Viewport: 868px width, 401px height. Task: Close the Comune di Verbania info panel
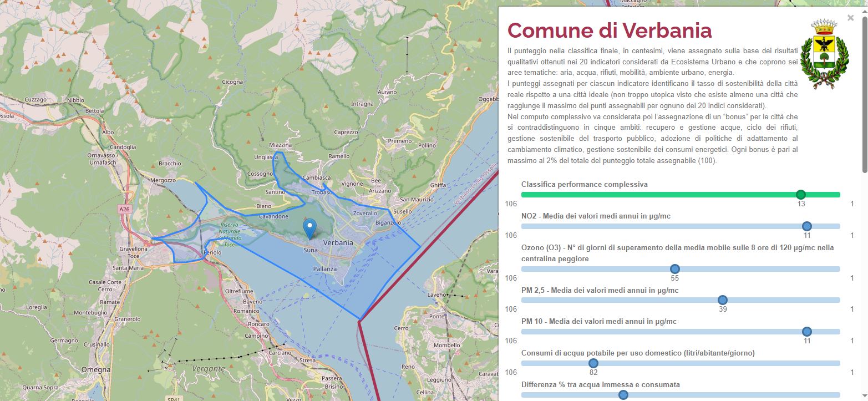coord(850,18)
